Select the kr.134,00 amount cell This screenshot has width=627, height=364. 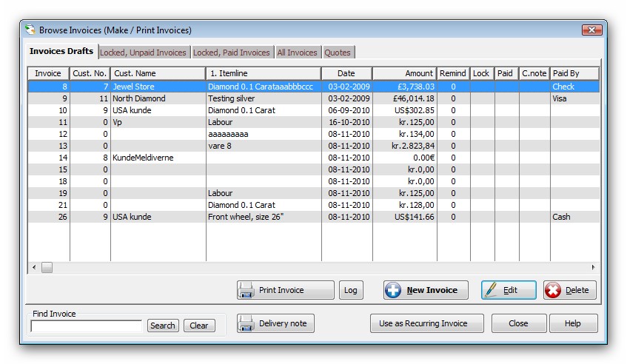[404, 134]
